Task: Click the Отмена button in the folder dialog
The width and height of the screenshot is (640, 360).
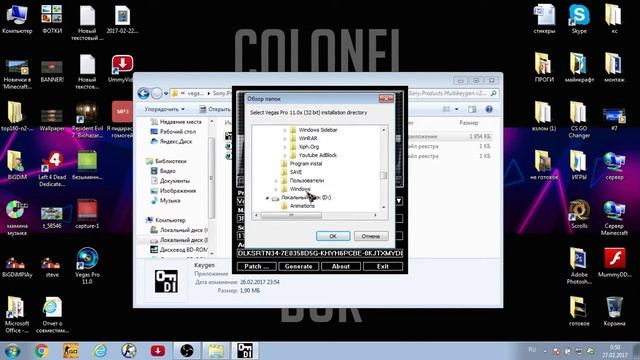Action: click(371, 236)
